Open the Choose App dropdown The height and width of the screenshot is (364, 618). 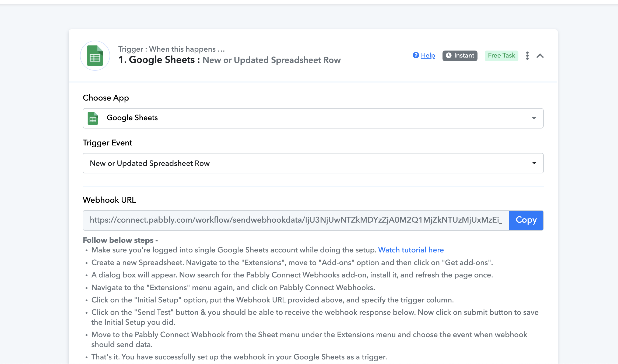pos(313,118)
